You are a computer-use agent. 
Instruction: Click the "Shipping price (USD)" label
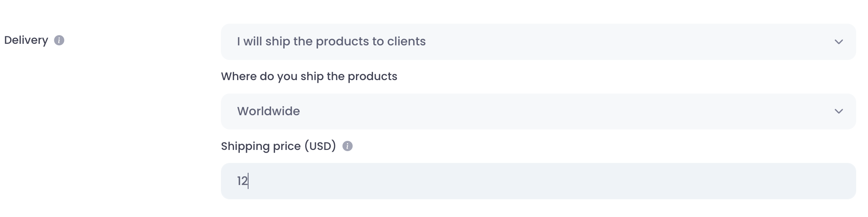[x=278, y=146]
